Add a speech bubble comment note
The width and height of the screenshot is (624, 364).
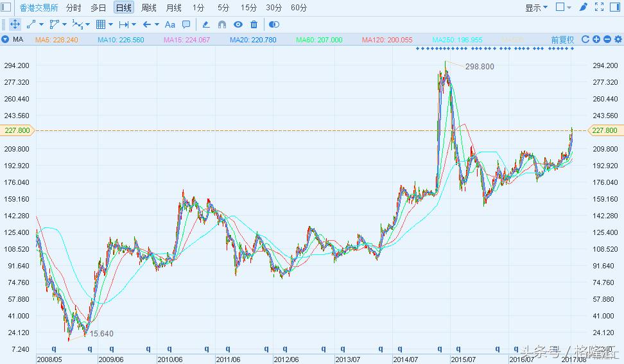click(186, 24)
